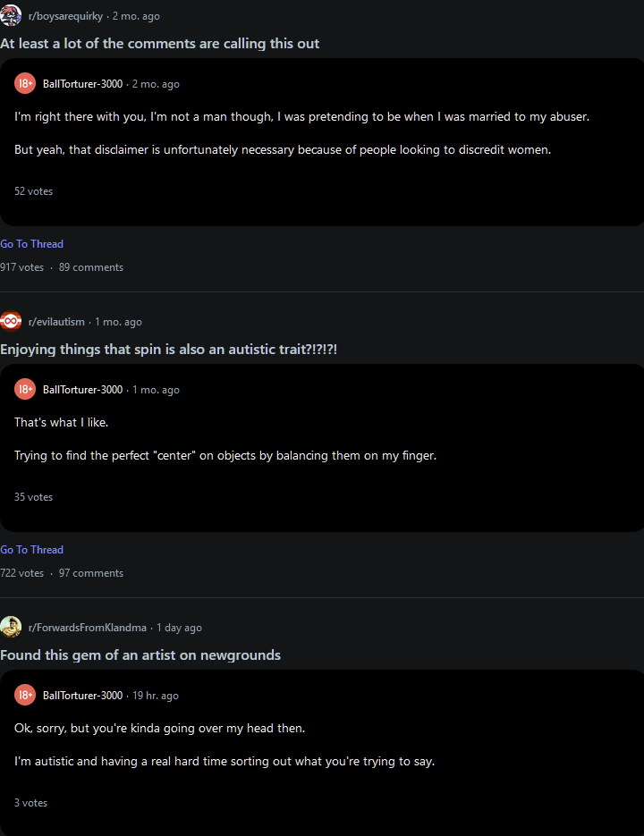Click the 18+ avatar on the balancing objects comment

coord(25,389)
